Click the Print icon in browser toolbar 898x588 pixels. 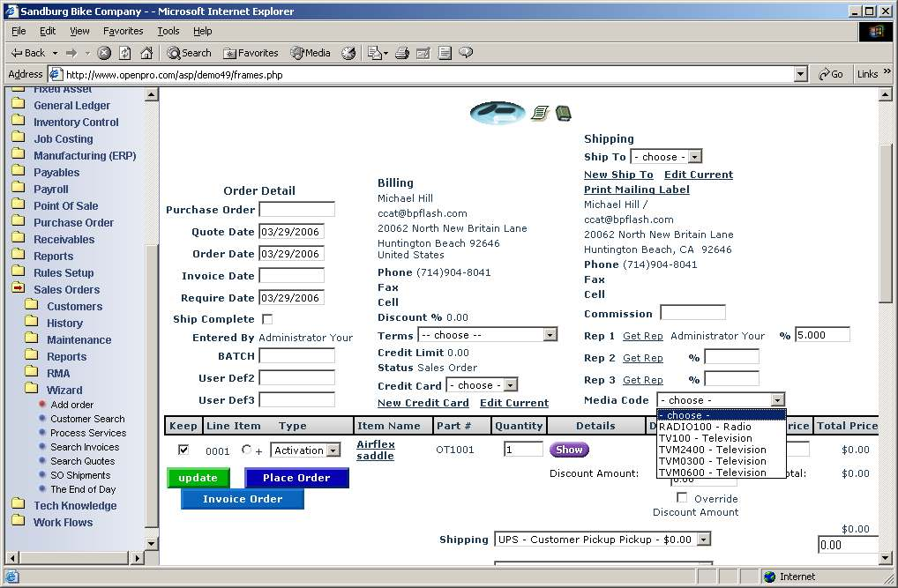coord(402,53)
